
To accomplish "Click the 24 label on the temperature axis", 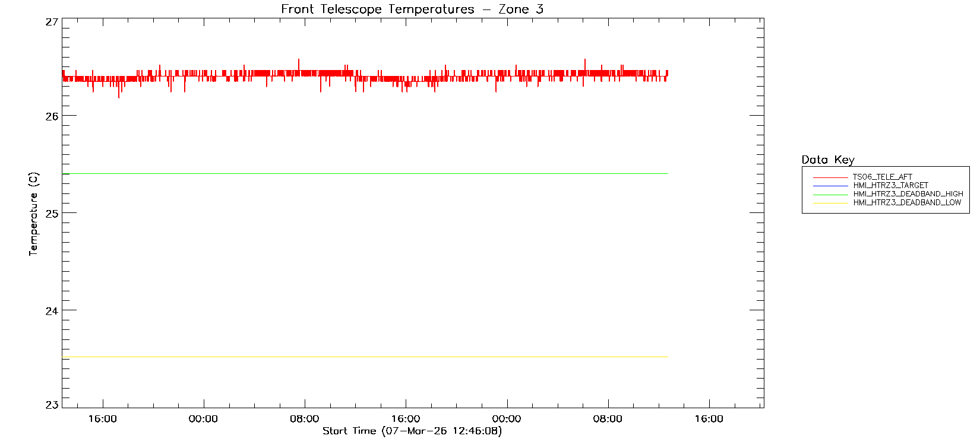I will point(52,311).
